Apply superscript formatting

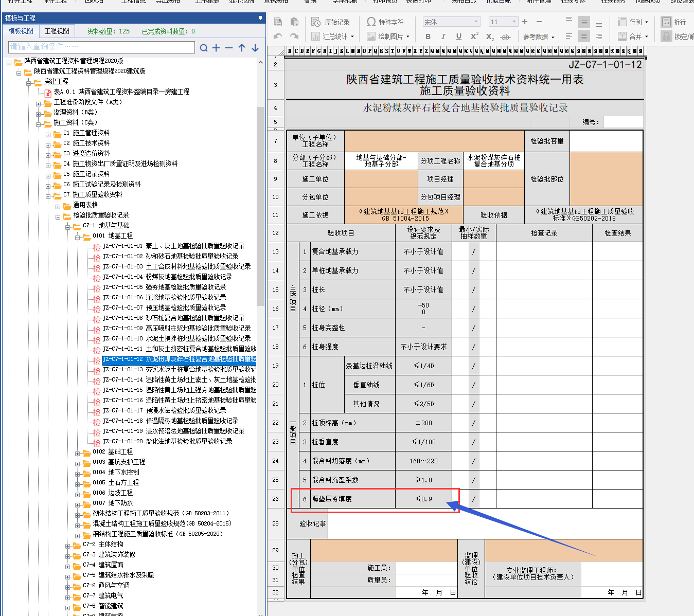(x=474, y=37)
